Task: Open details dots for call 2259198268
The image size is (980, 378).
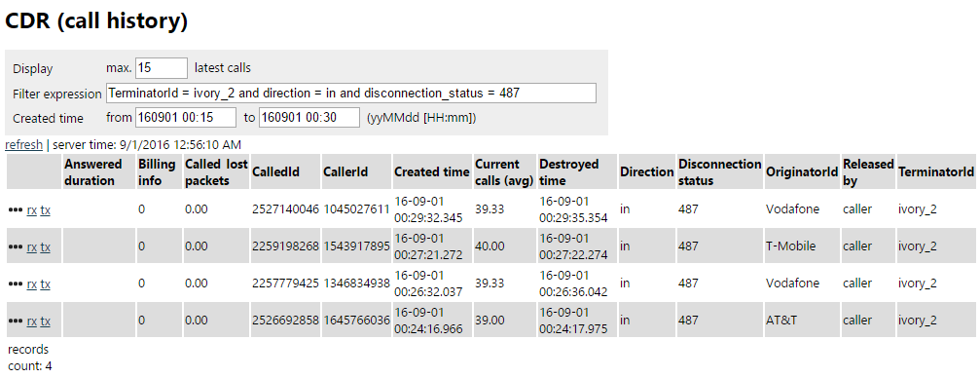Action: coord(15,247)
